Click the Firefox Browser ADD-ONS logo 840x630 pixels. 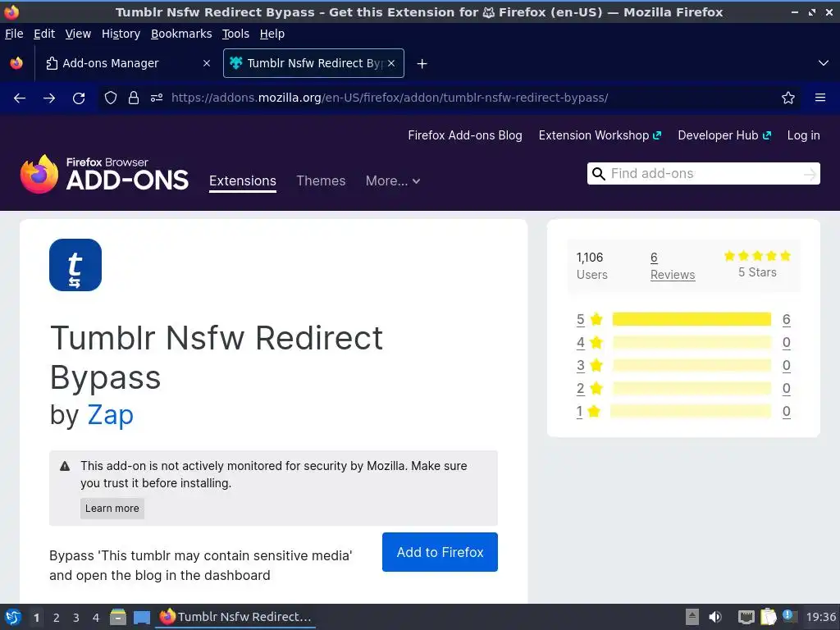(104, 174)
